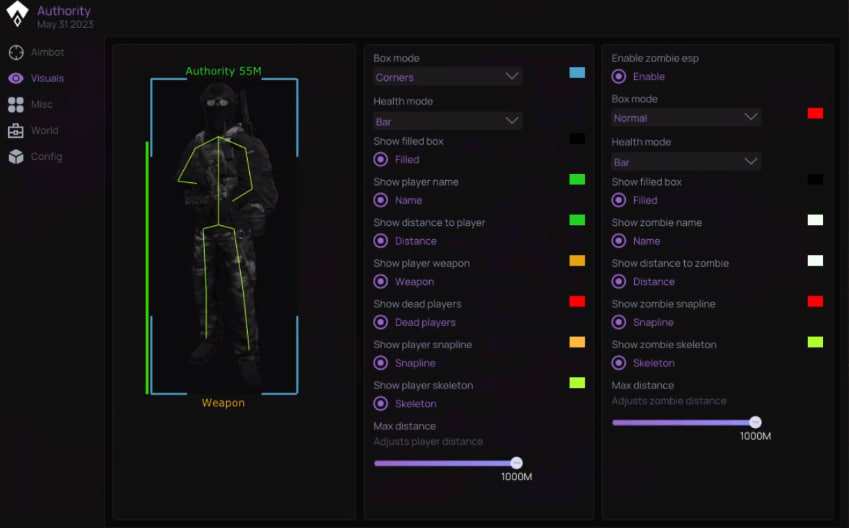
Task: Disable the Enable zombie esp toggle
Action: tap(619, 76)
